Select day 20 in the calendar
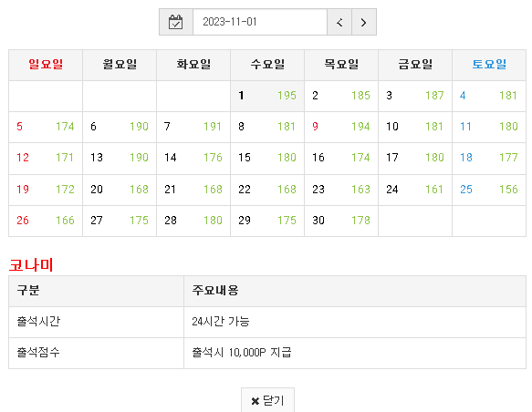Viewport: 532px width, 412px height. point(97,190)
